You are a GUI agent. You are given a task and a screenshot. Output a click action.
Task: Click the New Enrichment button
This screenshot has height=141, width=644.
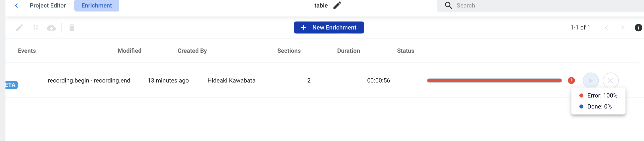pyautogui.click(x=329, y=27)
